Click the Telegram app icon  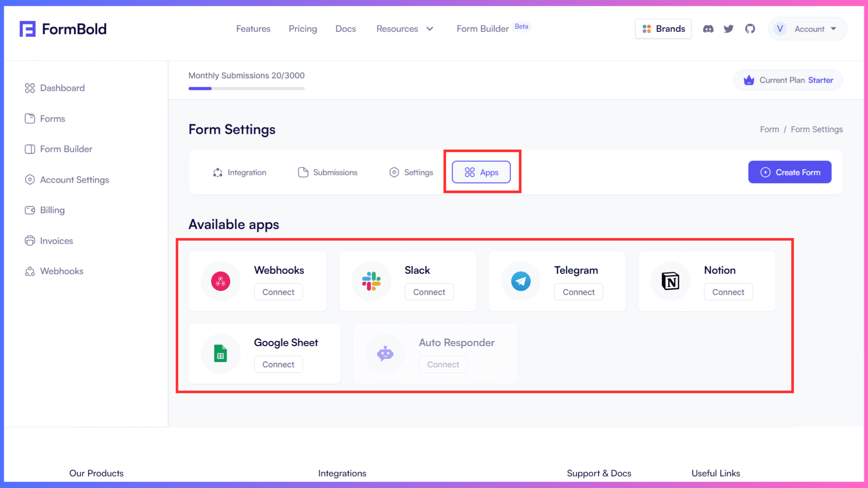point(521,281)
